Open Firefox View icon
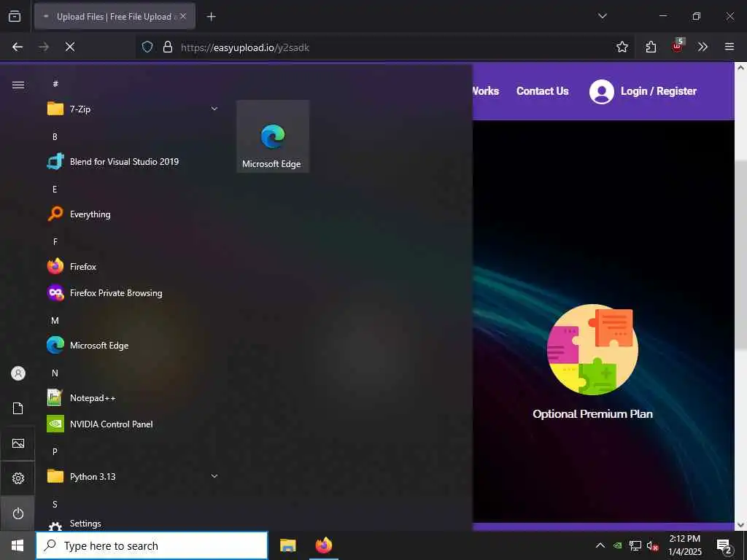Screen dimensions: 747x560 coord(15,16)
